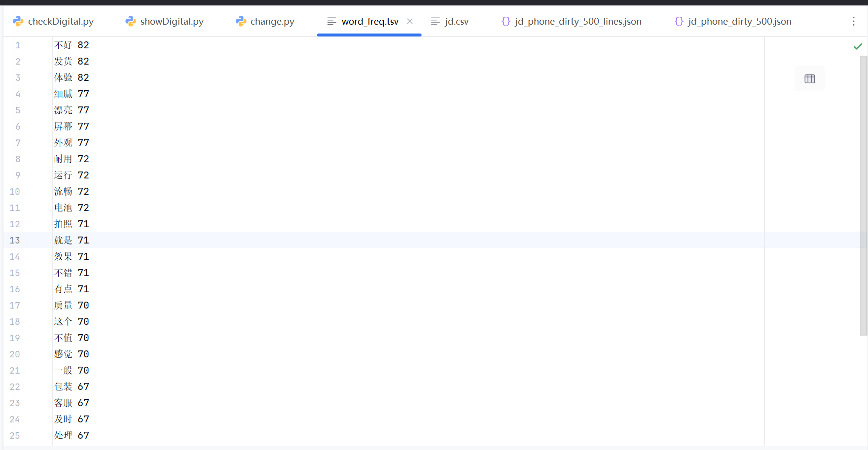Click the text '包装 67' on line 22
The height and width of the screenshot is (450, 868).
[72, 387]
